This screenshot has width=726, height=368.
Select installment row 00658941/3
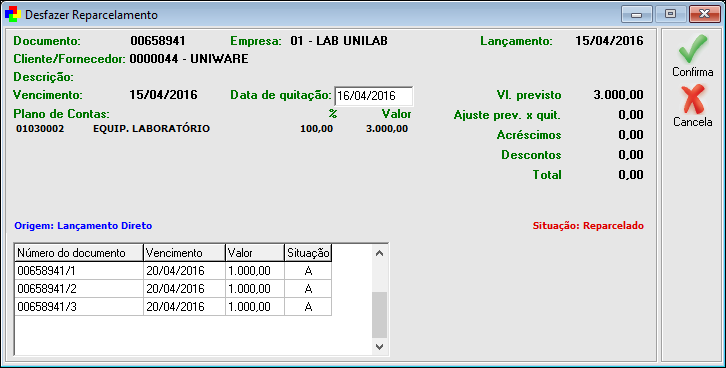(173, 307)
